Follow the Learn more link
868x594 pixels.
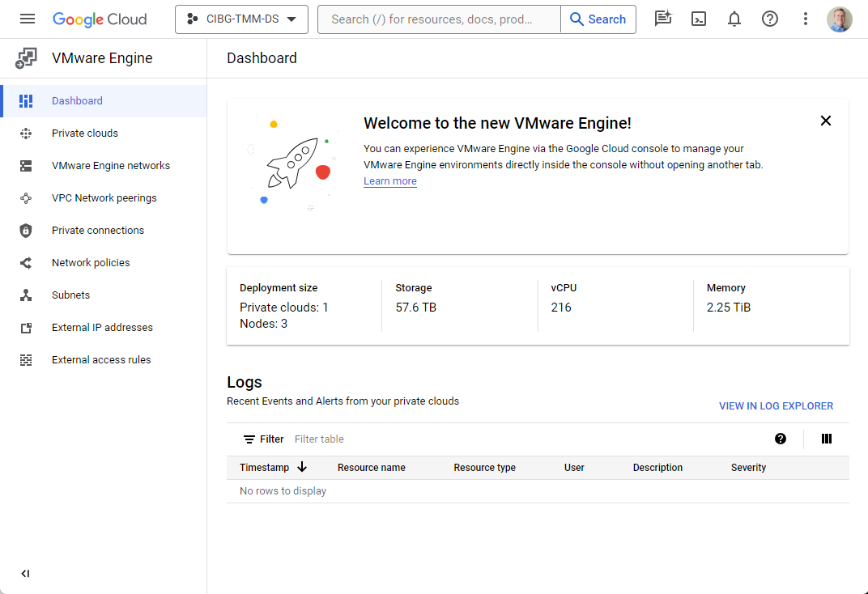tap(390, 181)
